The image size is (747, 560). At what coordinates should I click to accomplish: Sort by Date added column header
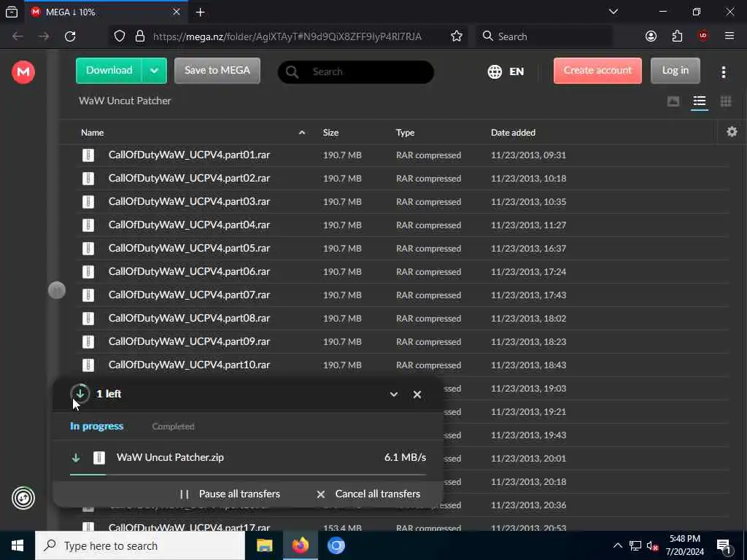(x=513, y=133)
